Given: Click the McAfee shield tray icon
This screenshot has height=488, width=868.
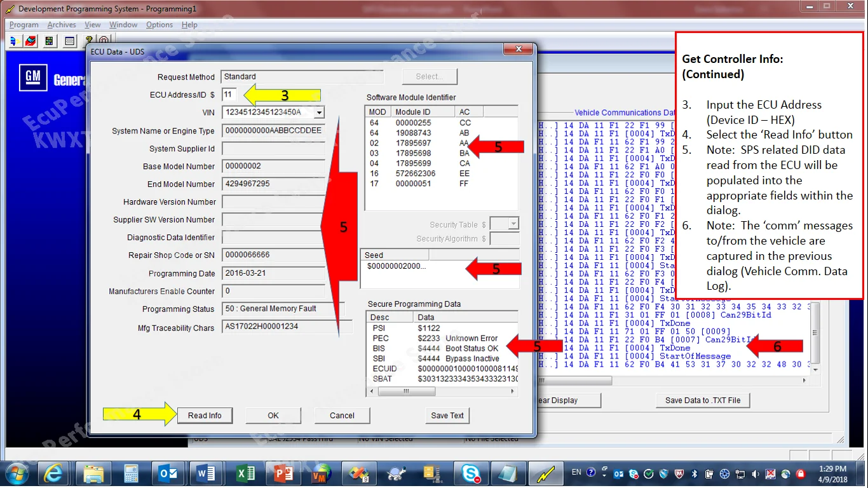Looking at the screenshot, I should 680,473.
